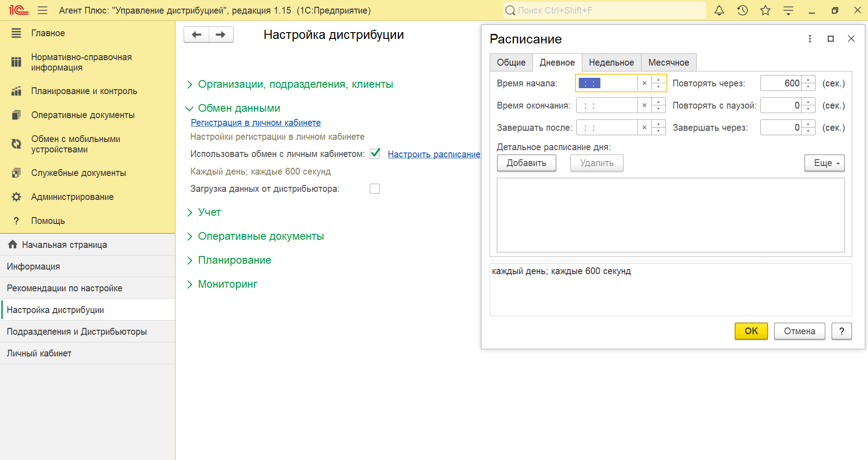Click the Время начала time field

[607, 83]
